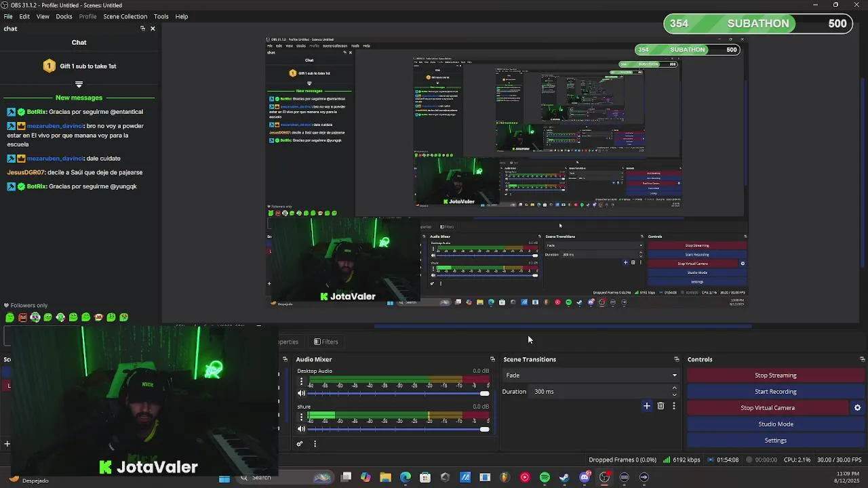Open Microsoft Store from taskbar
Image resolution: width=868 pixels, height=488 pixels.
(425, 478)
